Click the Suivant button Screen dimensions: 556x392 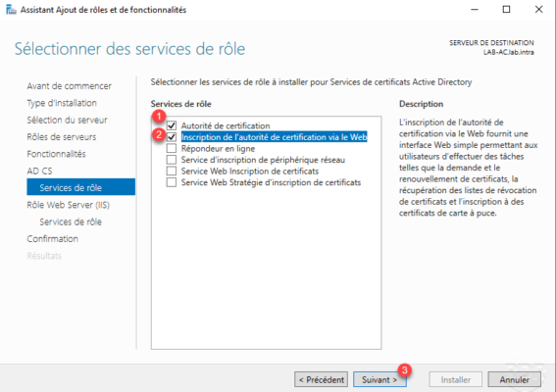[x=379, y=379]
